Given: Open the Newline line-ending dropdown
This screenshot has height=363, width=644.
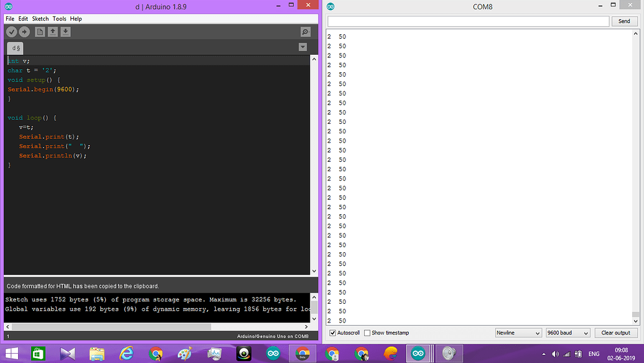Looking at the screenshot, I should [518, 332].
